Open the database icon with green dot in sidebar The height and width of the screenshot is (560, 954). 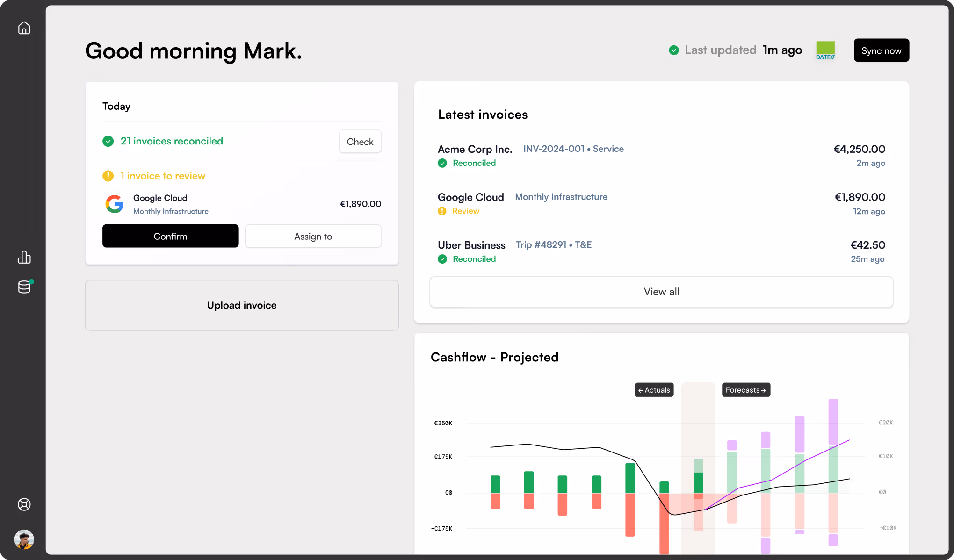[24, 287]
